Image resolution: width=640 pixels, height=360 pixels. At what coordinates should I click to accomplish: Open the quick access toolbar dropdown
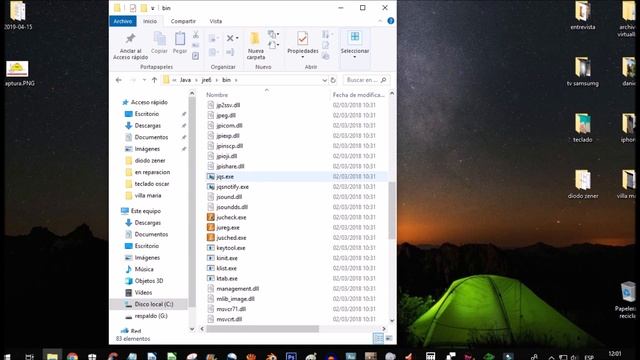(x=153, y=8)
